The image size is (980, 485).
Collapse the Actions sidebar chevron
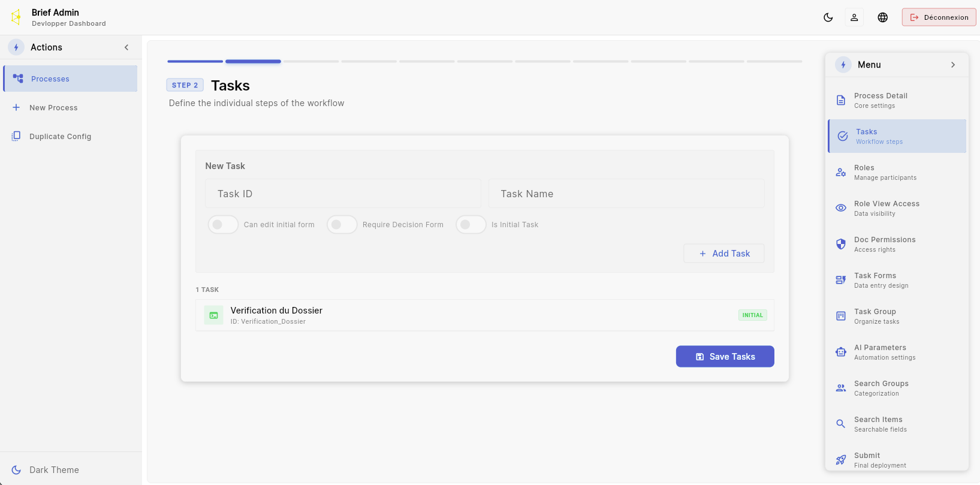(126, 47)
